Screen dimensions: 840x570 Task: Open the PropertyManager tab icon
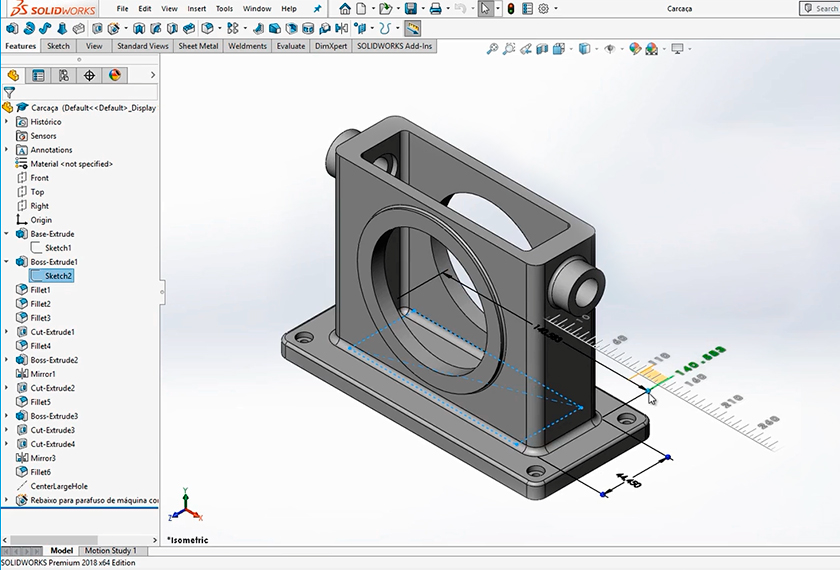click(38, 75)
